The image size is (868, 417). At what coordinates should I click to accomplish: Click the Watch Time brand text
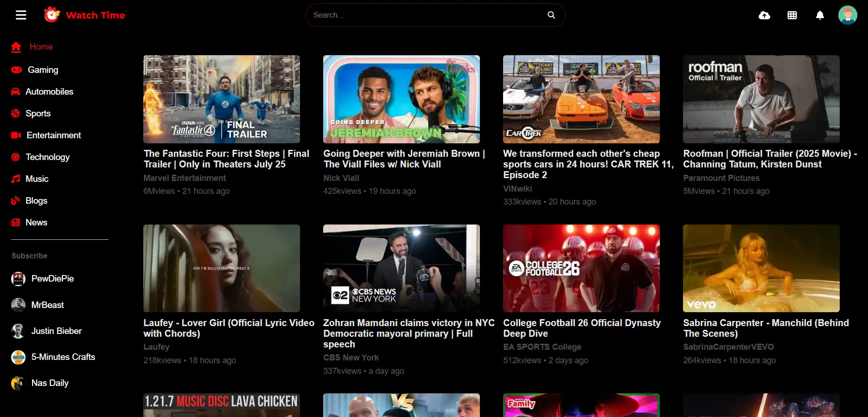[96, 15]
